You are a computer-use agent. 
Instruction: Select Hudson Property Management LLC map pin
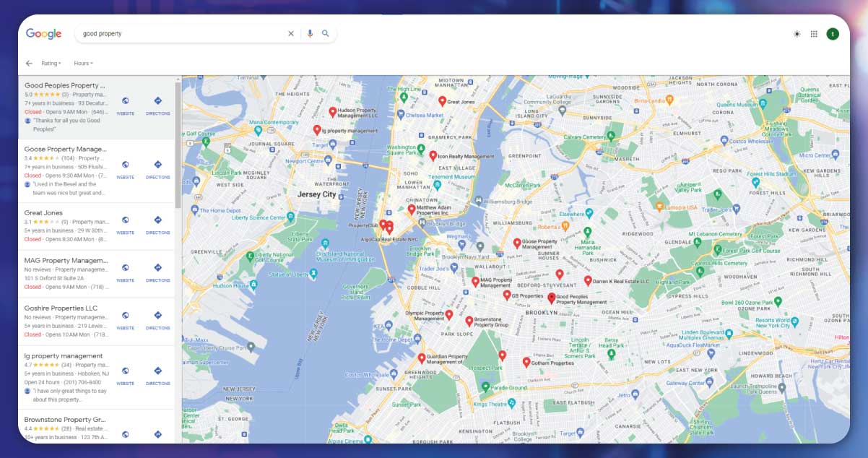[333, 112]
